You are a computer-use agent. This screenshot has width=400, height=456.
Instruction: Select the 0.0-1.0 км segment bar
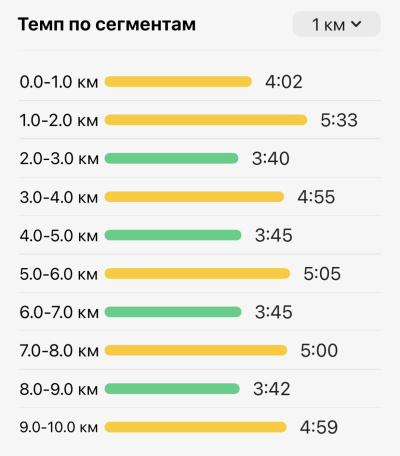tap(178, 82)
